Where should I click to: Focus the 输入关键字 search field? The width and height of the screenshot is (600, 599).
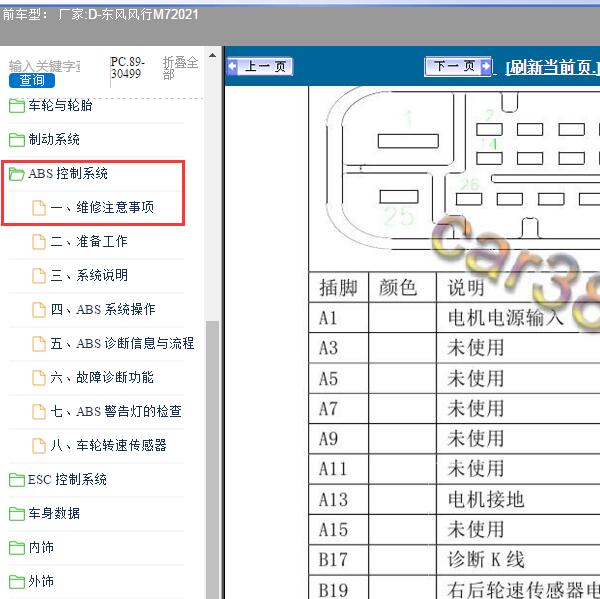pyautogui.click(x=44, y=66)
